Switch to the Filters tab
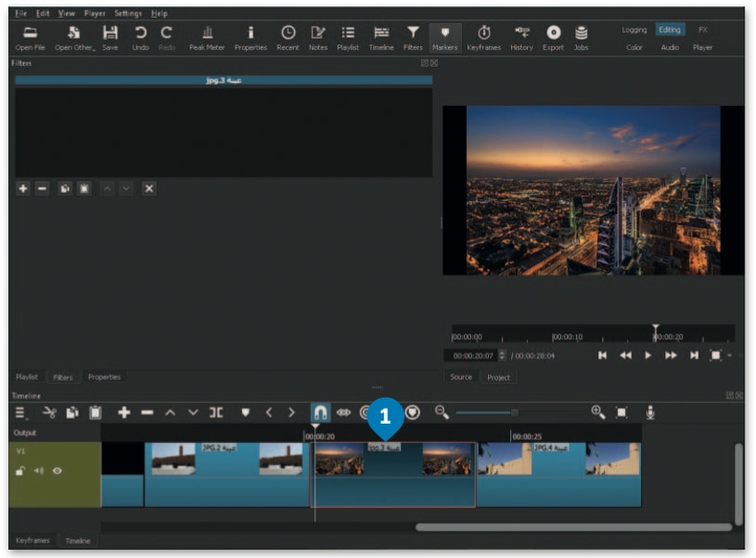756x558 pixels. pos(62,377)
